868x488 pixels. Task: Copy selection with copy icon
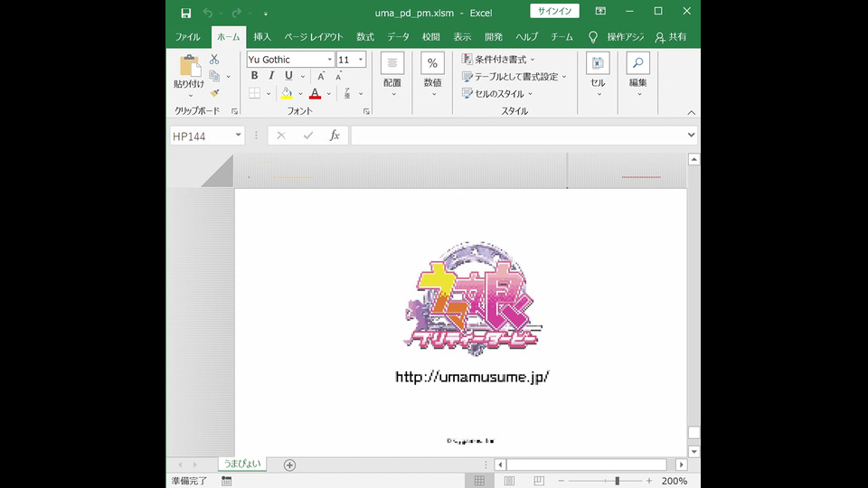pos(214,76)
